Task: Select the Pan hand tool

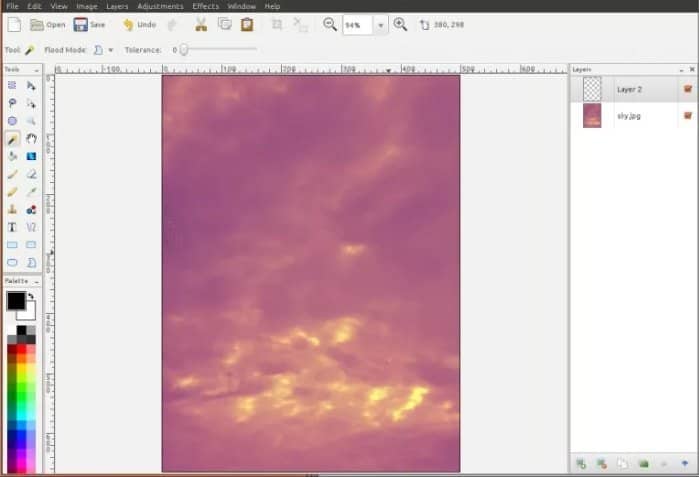Action: point(31,139)
